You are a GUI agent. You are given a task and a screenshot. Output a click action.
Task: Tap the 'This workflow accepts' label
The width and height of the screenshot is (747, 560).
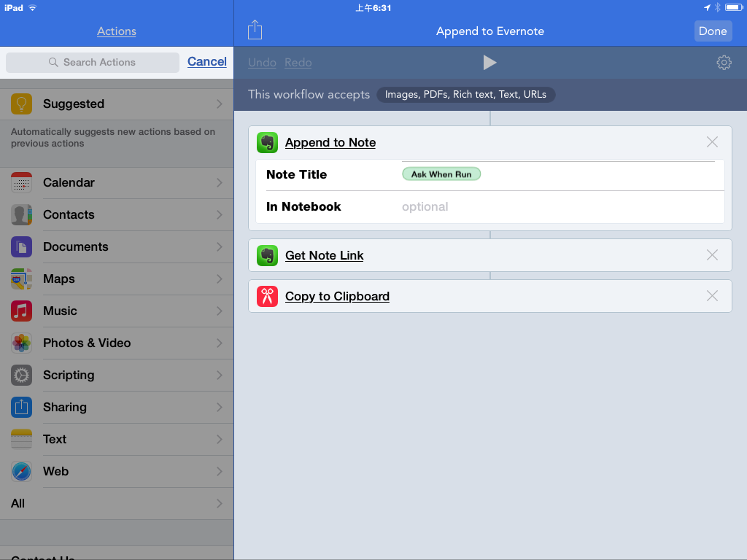point(309,94)
